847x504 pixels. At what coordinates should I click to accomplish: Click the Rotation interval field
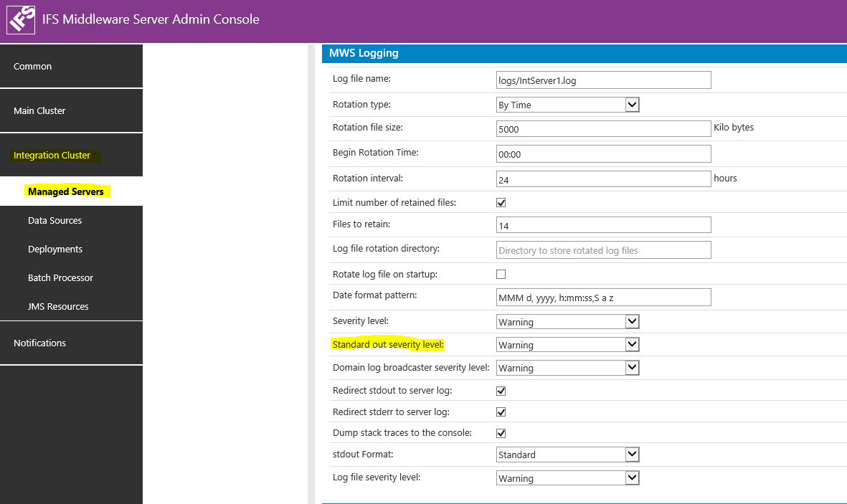click(603, 179)
